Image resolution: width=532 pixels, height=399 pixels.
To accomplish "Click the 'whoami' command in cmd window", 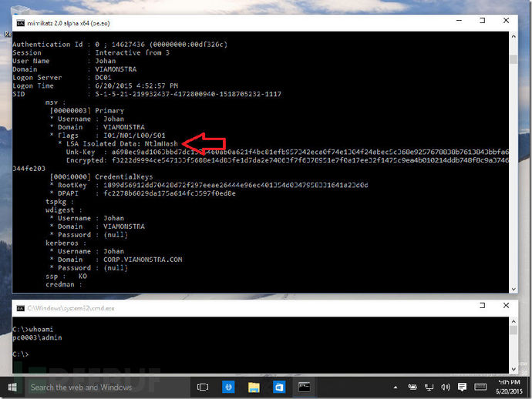I will (x=41, y=329).
